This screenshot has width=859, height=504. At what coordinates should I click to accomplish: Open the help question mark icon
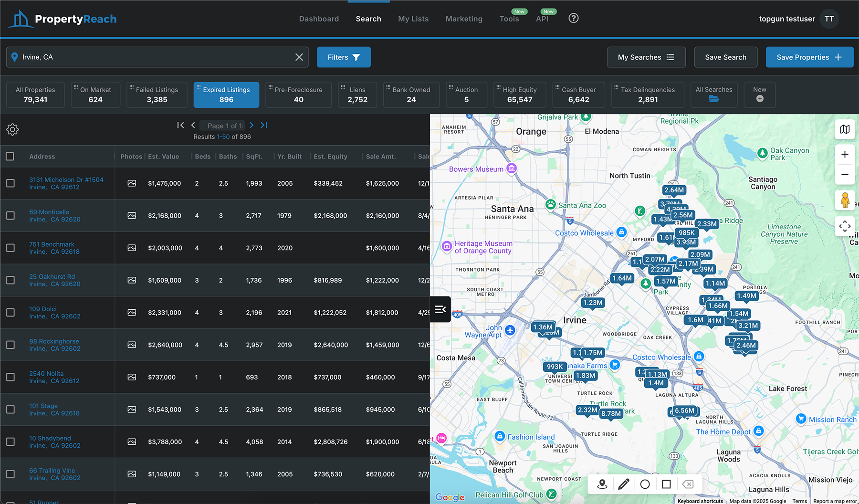coord(574,18)
